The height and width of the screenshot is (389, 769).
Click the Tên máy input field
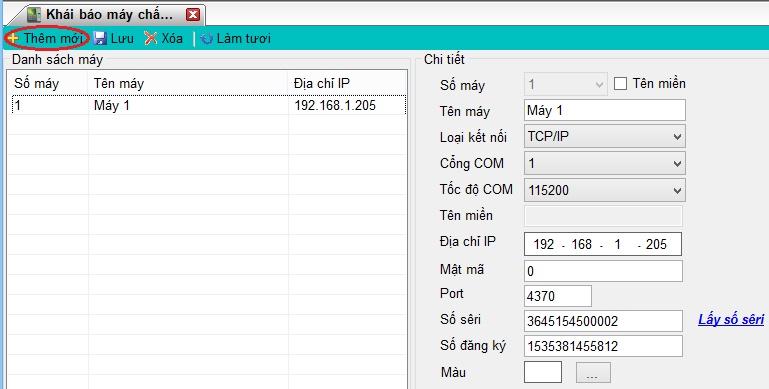[x=604, y=110]
